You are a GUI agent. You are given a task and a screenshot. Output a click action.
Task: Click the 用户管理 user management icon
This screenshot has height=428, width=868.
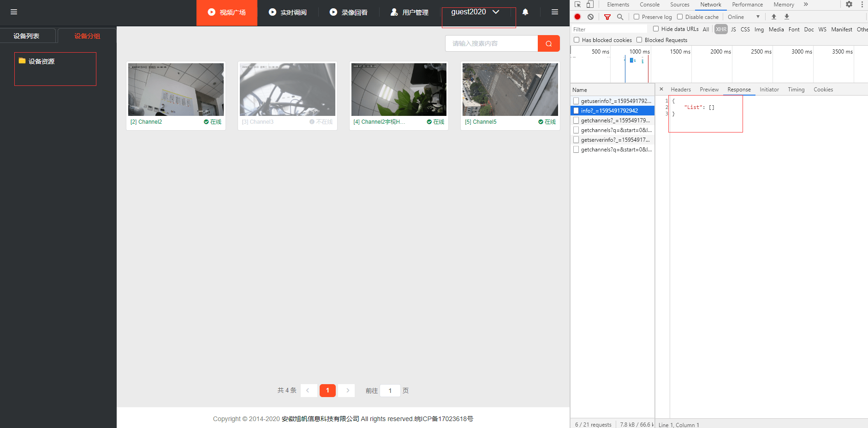[x=394, y=12]
